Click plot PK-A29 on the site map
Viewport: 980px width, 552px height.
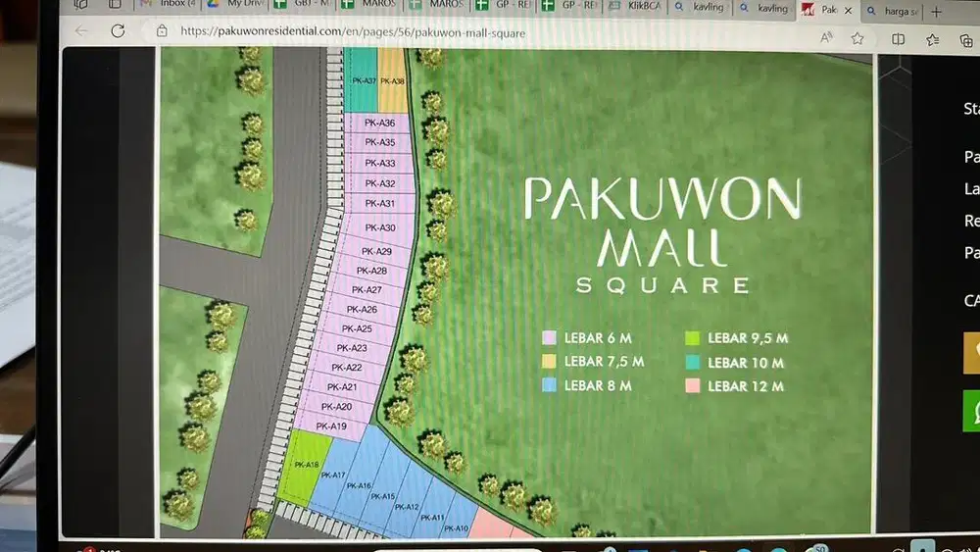point(376,251)
